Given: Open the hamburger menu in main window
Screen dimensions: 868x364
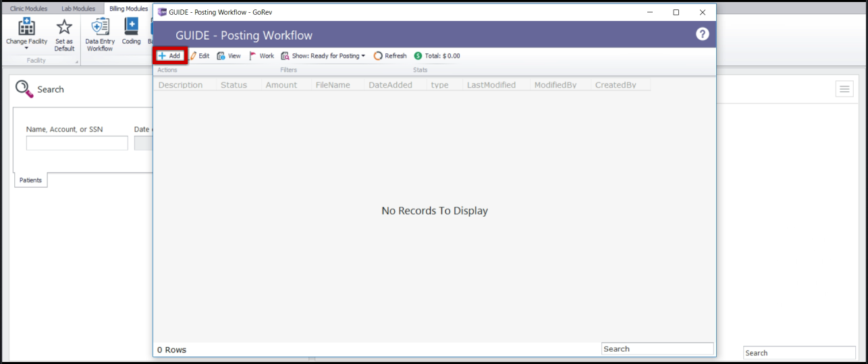Looking at the screenshot, I should [x=844, y=88].
